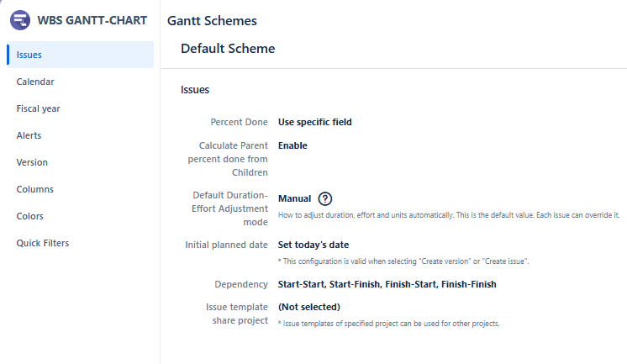Image resolution: width=627 pixels, height=364 pixels.
Task: Click the Default Scheme title
Action: point(228,49)
